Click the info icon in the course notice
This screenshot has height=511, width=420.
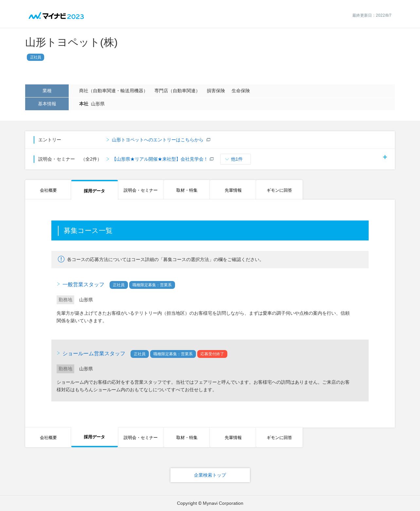click(61, 259)
